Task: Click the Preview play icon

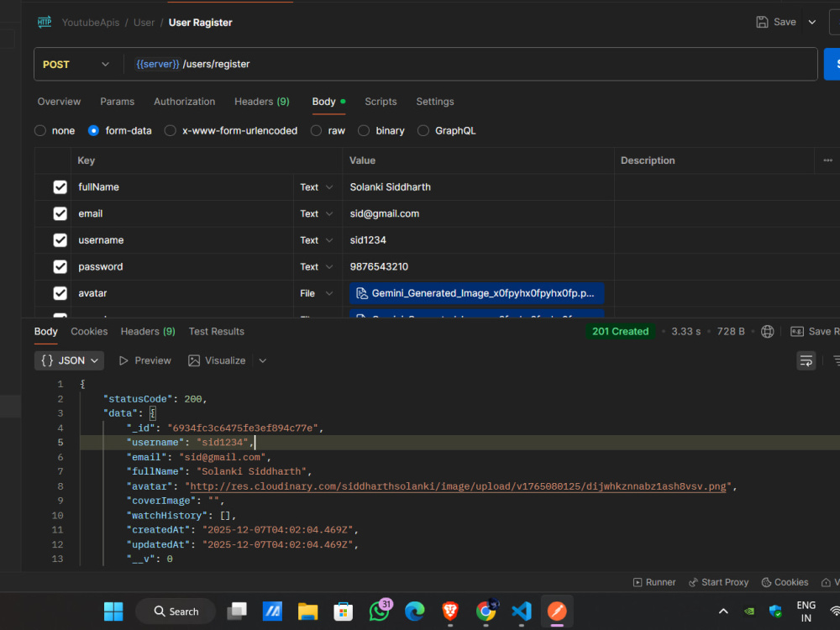Action: (x=123, y=360)
